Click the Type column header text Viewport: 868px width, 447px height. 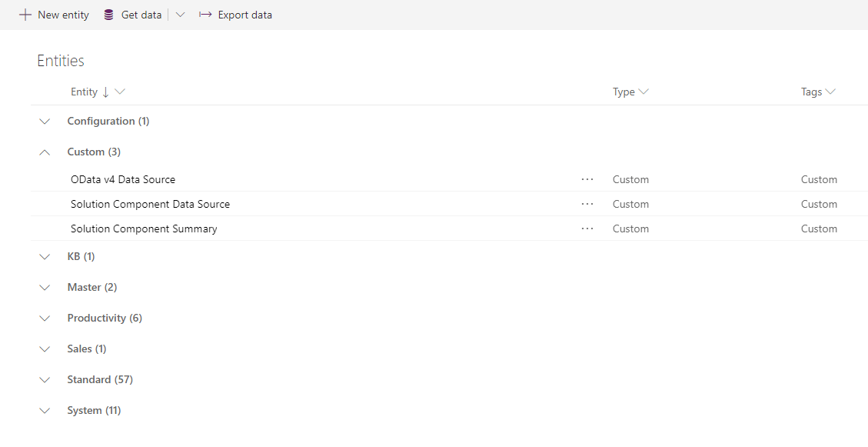point(624,92)
